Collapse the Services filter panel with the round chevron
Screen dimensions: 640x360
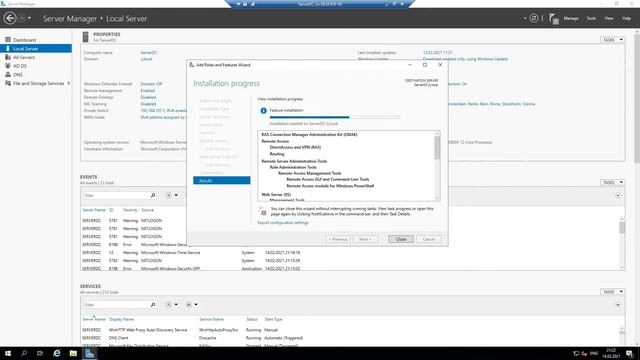click(x=618, y=305)
